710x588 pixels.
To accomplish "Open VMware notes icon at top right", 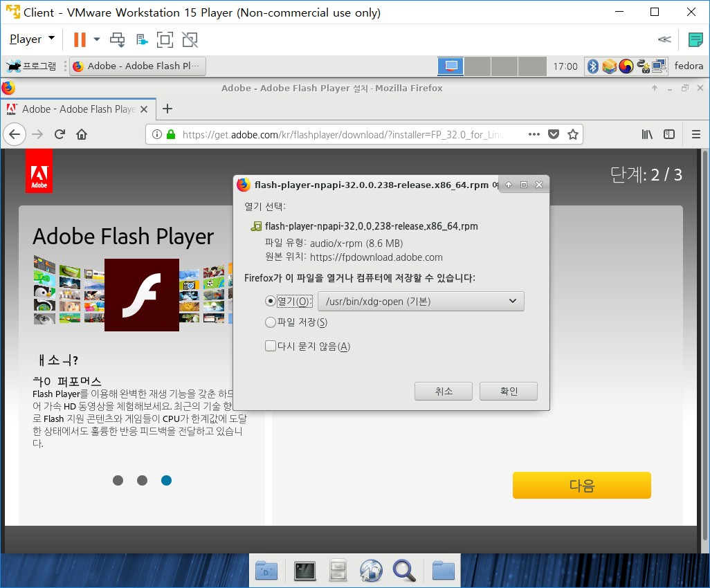I will point(695,40).
